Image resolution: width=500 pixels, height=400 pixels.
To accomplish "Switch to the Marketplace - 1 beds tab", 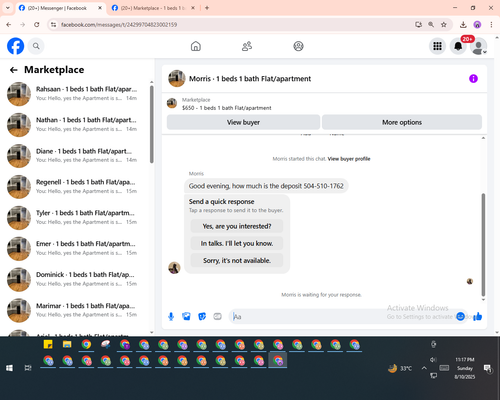I will pyautogui.click(x=154, y=8).
